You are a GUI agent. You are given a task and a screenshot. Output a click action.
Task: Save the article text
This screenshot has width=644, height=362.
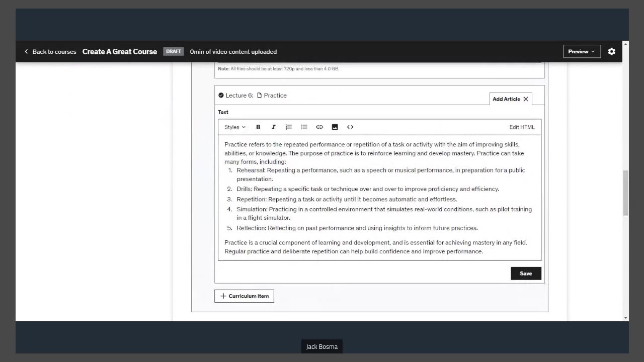pos(526,274)
